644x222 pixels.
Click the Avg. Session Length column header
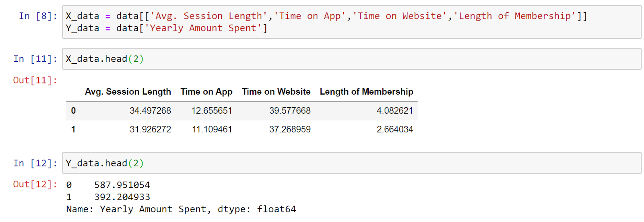point(128,92)
